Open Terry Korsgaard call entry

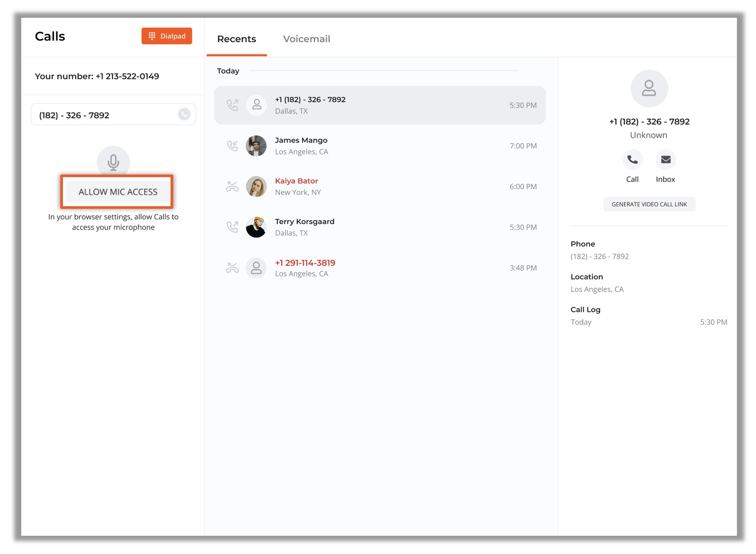[380, 227]
